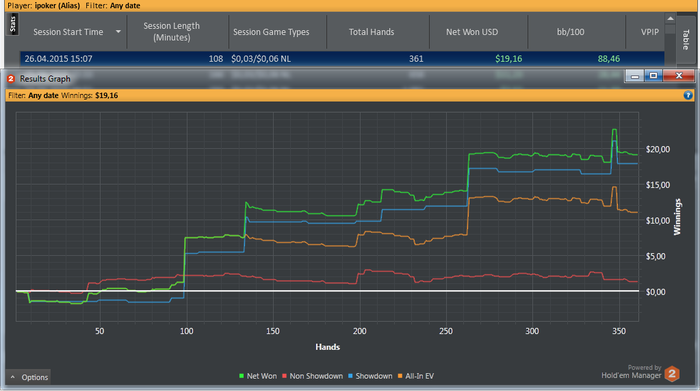Click the ipoker (Alias) player name
Screen dimensions: 700x391
(57, 5)
